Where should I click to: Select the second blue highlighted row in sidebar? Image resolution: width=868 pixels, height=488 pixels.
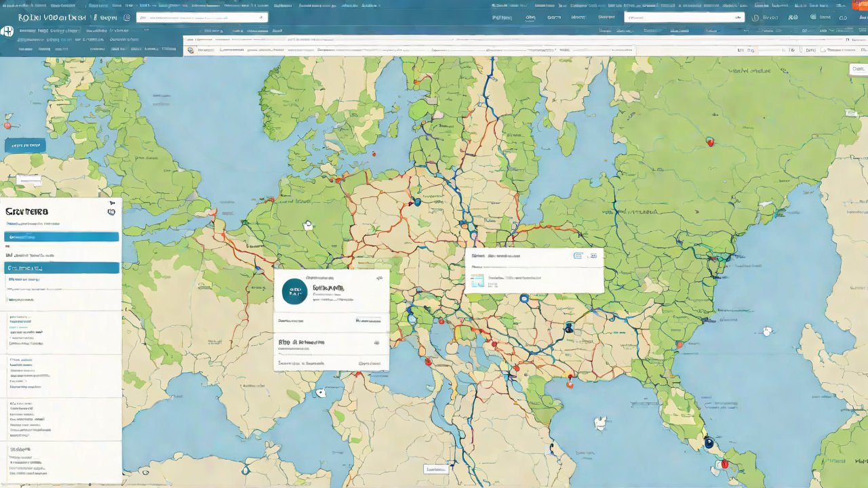pos(61,268)
